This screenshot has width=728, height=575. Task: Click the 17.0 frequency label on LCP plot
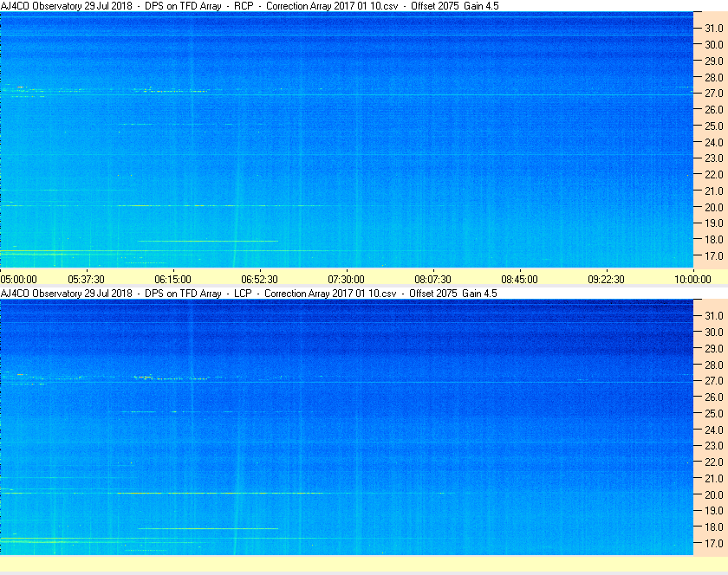714,543
